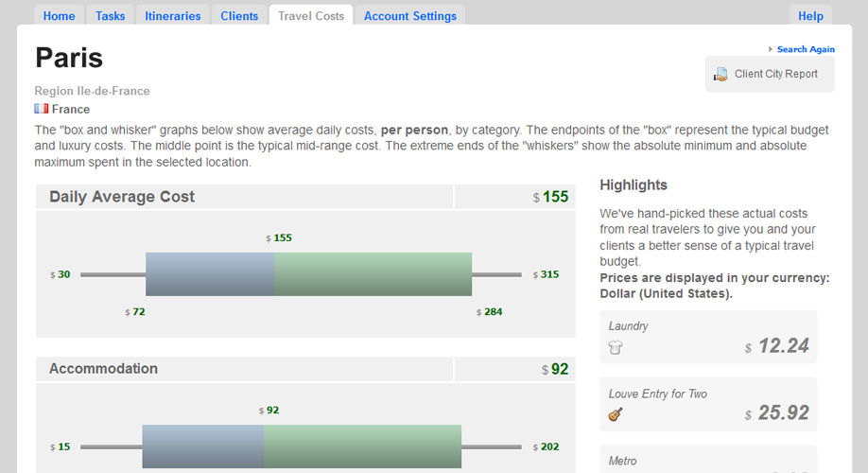Click the $15 Accommodation minimum label
The width and height of the screenshot is (868, 473).
tap(61, 447)
